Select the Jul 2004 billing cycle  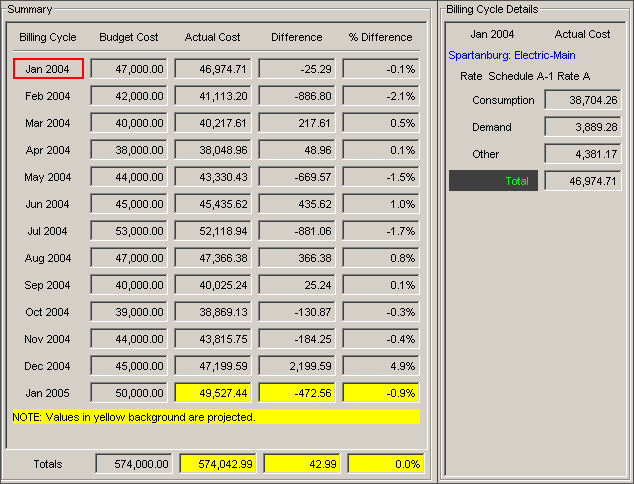tap(48, 231)
